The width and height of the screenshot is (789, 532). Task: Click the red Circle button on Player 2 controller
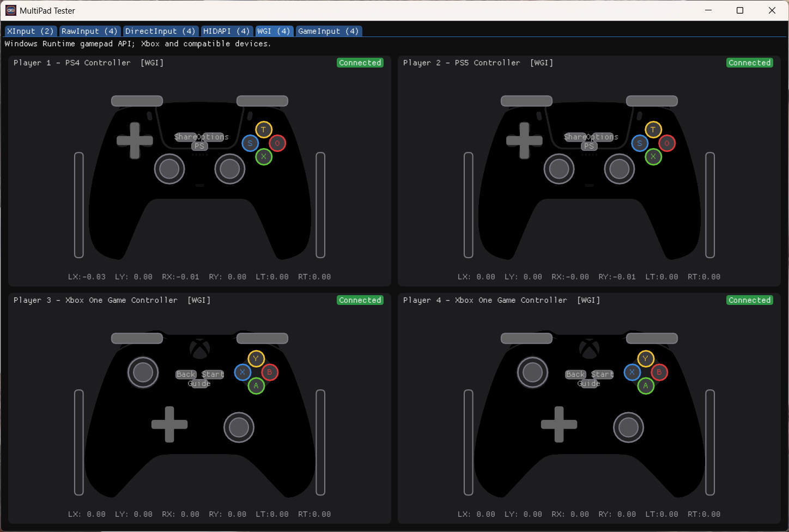click(667, 143)
